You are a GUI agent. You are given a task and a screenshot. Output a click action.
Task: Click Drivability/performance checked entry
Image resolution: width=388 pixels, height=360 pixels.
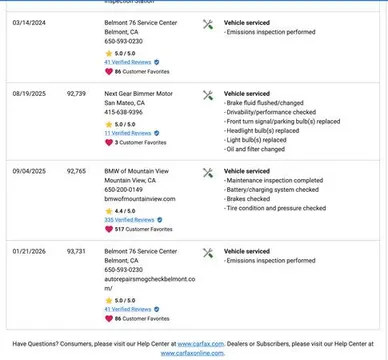(x=270, y=112)
